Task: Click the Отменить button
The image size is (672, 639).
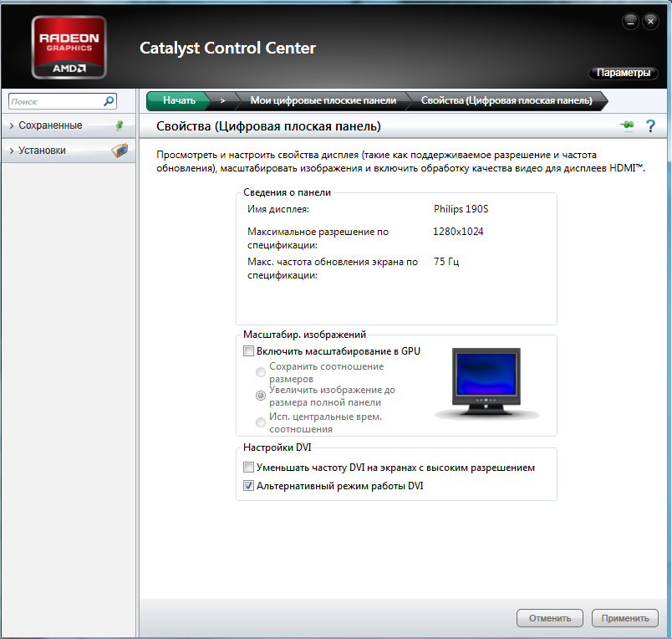Action: [x=550, y=618]
